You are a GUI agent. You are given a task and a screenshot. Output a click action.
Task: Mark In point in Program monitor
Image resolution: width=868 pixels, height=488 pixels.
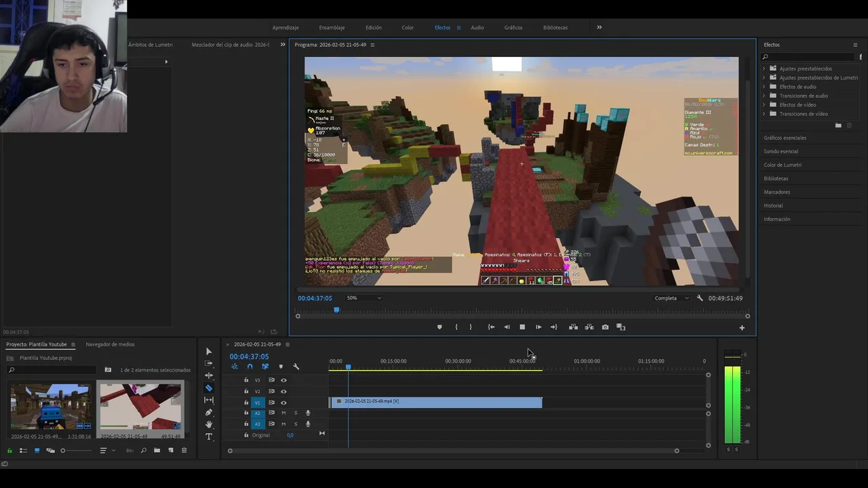(x=456, y=327)
